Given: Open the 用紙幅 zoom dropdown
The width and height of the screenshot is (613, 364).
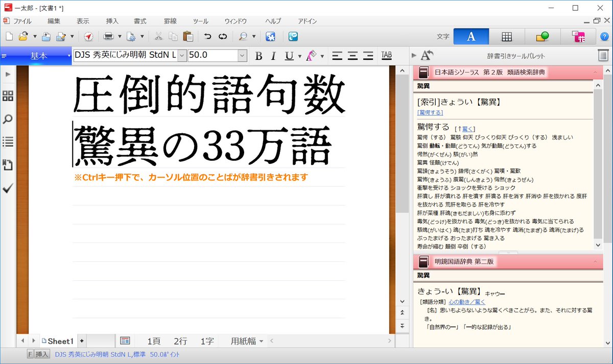Looking at the screenshot, I should tap(247, 341).
